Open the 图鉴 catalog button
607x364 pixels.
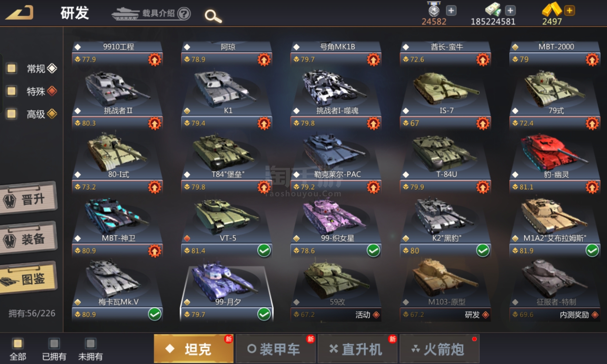coord(29,278)
